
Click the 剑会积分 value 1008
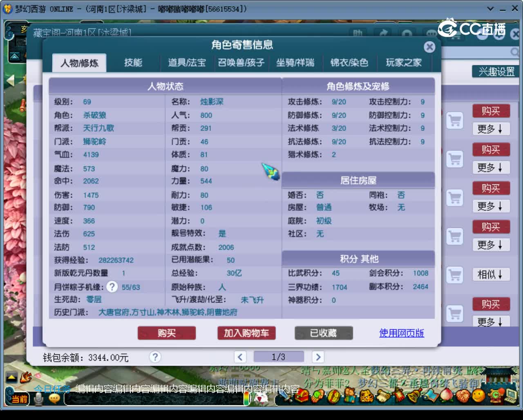click(x=420, y=273)
